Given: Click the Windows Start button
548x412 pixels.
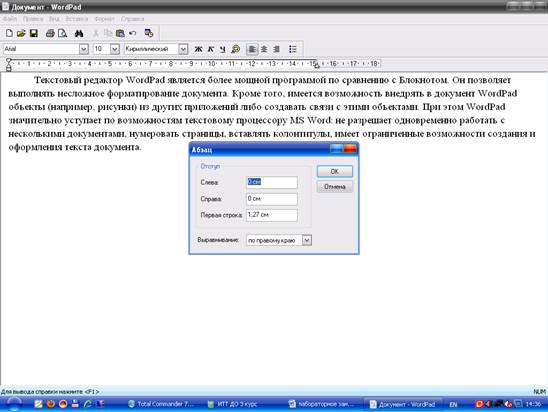Looking at the screenshot, I should pyautogui.click(x=13, y=404).
